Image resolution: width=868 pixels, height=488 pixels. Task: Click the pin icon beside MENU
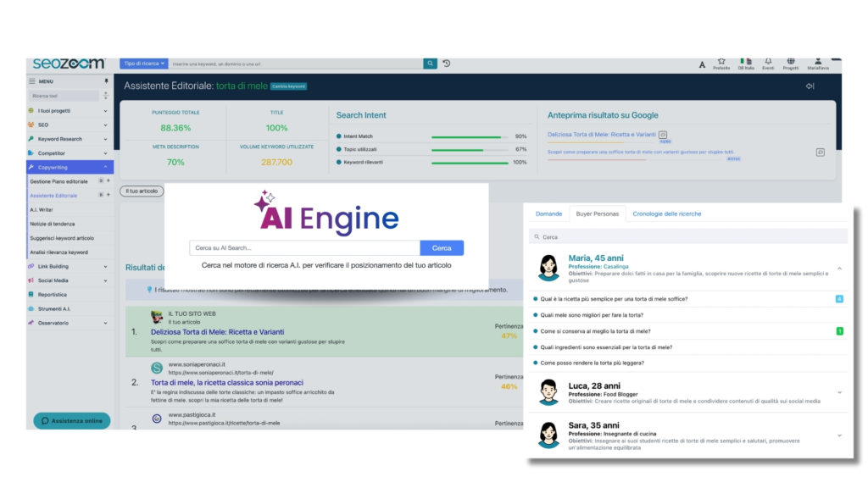click(106, 81)
